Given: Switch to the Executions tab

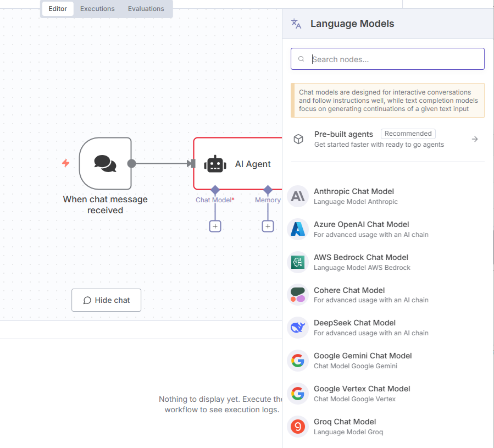Looking at the screenshot, I should pos(97,9).
